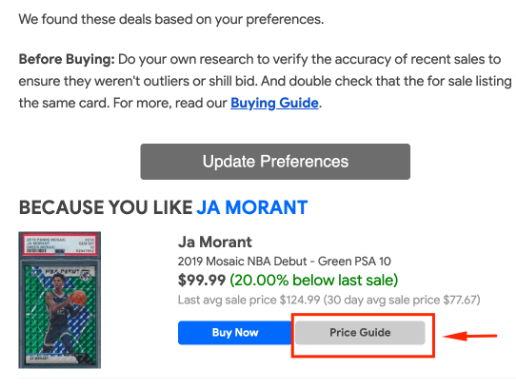This screenshot has width=516, height=388.
Task: Select the Last avg sale price $124.99 text
Action: [x=249, y=300]
